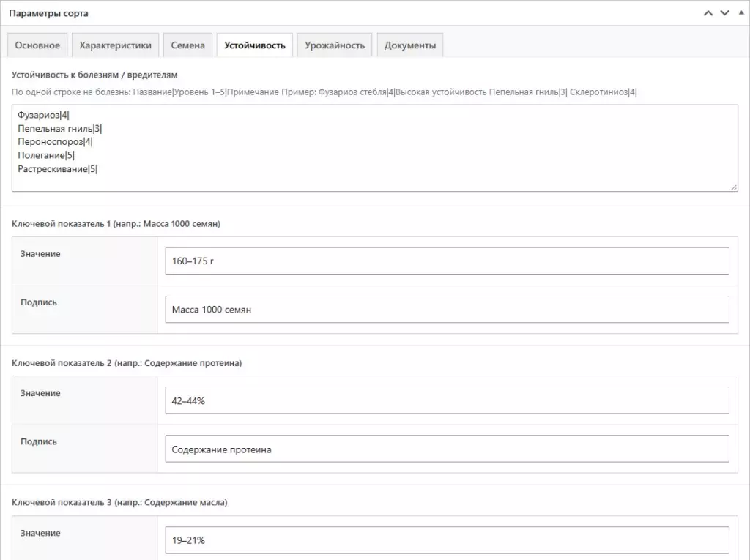Click the Значение field showing 42–44%
This screenshot has height=560, width=750.
coord(447,400)
